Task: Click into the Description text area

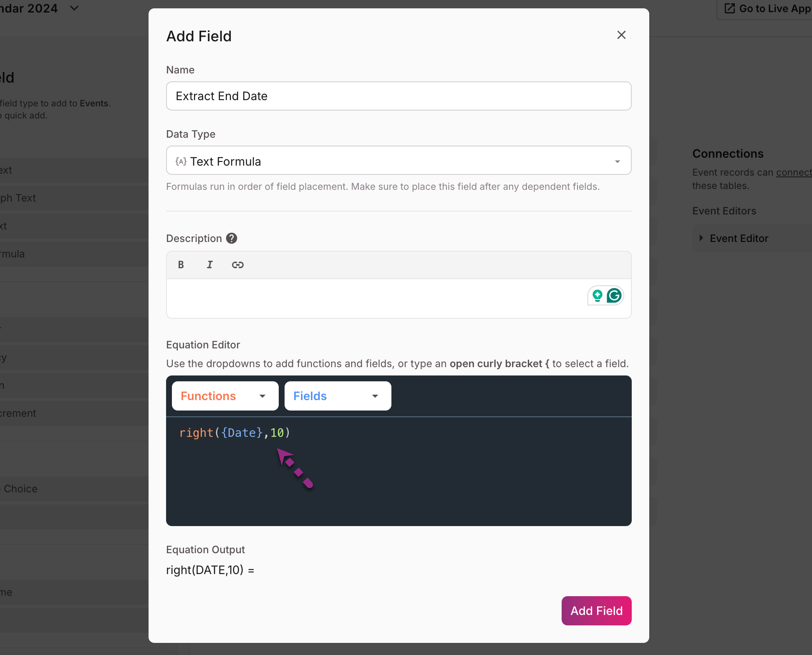Action: pos(376,298)
